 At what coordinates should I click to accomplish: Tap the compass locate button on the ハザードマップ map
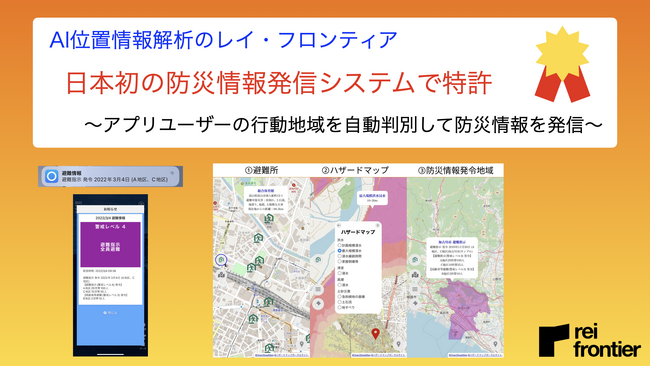point(318,304)
